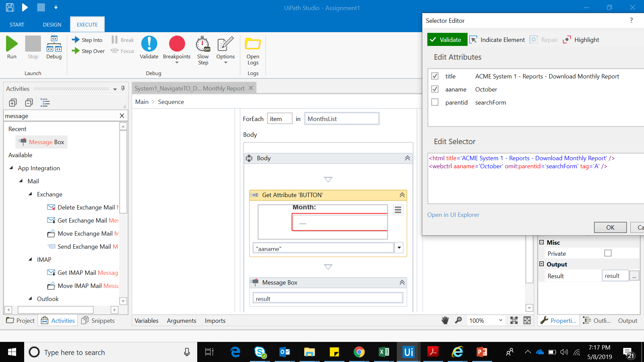
Task: Toggle Slow Step stopwatch icon
Action: pyautogui.click(x=203, y=44)
